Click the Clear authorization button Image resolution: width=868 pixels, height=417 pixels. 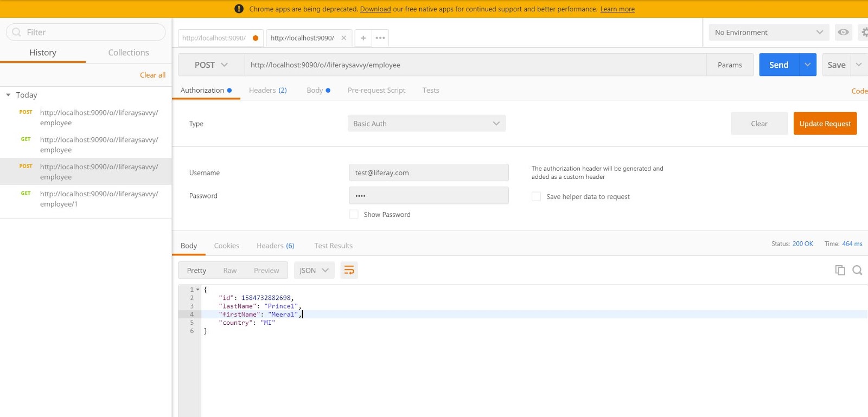tap(759, 124)
